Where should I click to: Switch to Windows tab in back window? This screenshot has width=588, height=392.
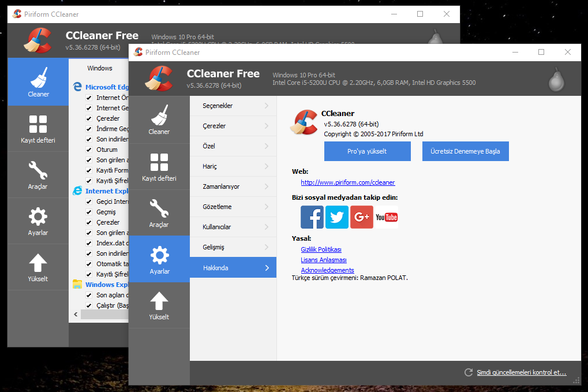tap(100, 68)
